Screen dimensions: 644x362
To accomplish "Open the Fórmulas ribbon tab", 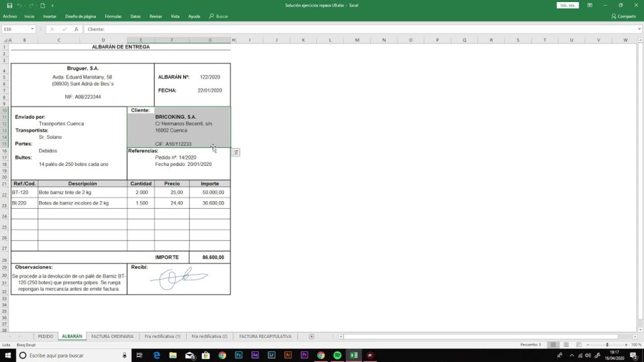I will click(113, 16).
